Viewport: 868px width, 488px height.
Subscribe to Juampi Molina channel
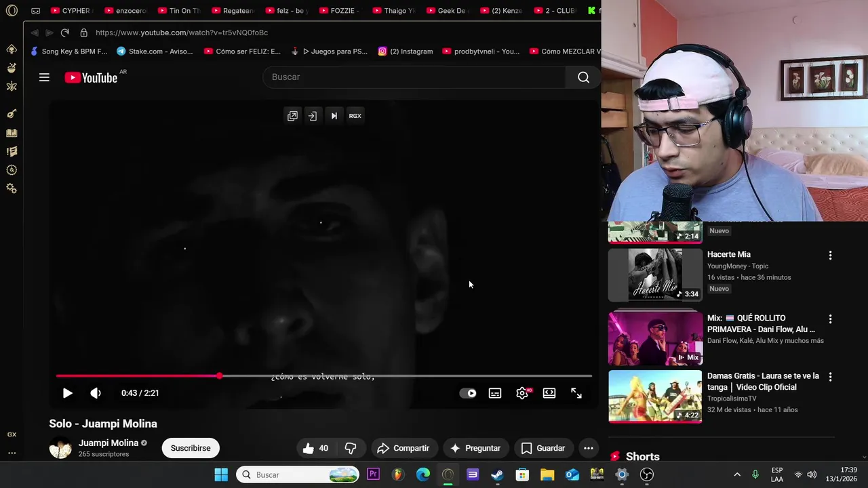click(x=191, y=448)
